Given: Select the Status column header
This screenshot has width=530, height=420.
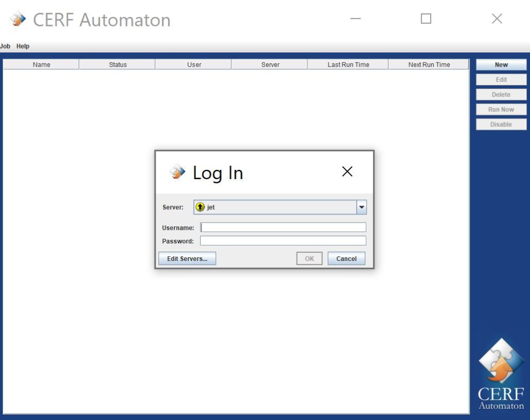Looking at the screenshot, I should click(117, 65).
